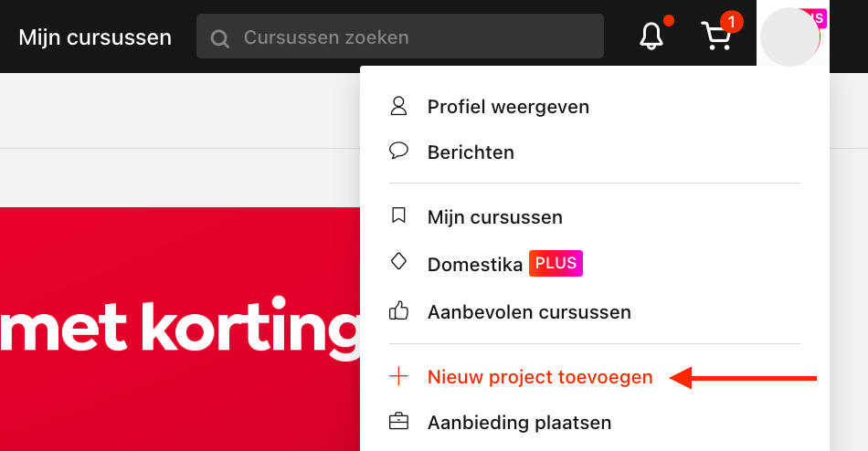Click the briefcase icon beside Aanbieding plaatsen
Screen dimensions: 868x451
[x=398, y=422]
